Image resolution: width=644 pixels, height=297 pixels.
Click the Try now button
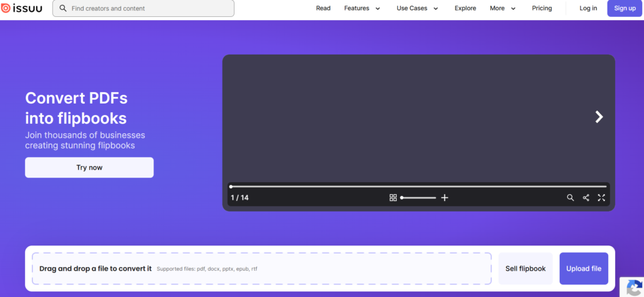(89, 168)
